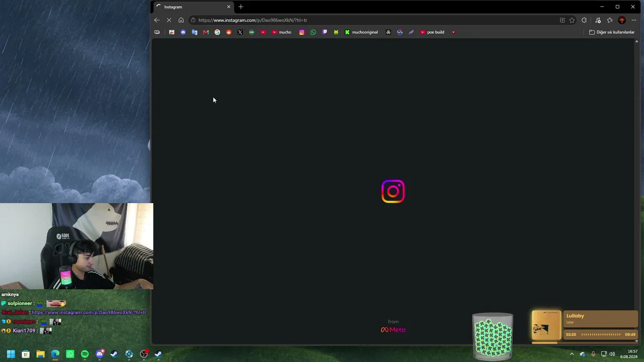Open the Google Translate bookmark
644x362 pixels.
click(x=195, y=32)
